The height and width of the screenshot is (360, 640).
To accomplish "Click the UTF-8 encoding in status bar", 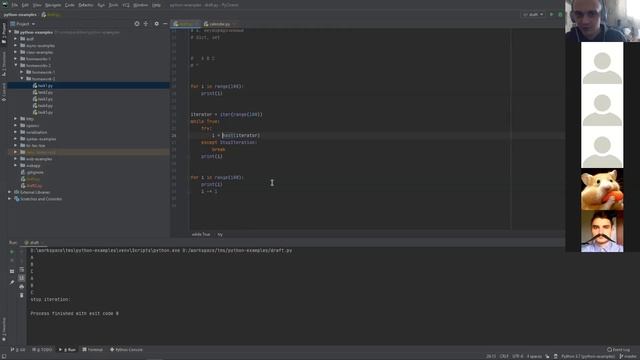I will tap(518, 356).
